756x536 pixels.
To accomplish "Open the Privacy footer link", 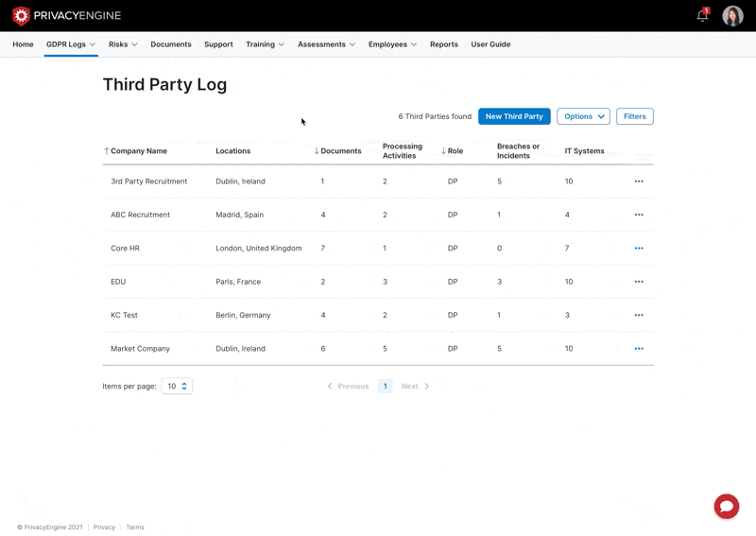I will tap(104, 527).
